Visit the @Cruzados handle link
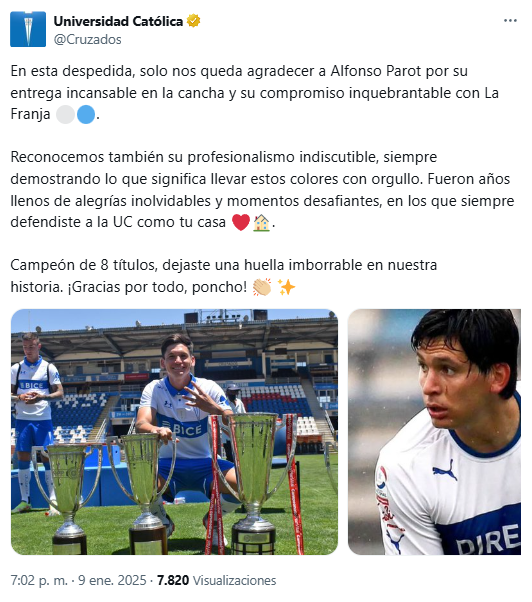The height and width of the screenshot is (602, 532). [x=88, y=39]
